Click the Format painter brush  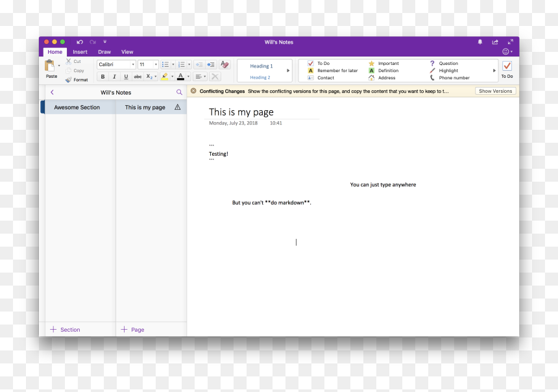point(77,80)
